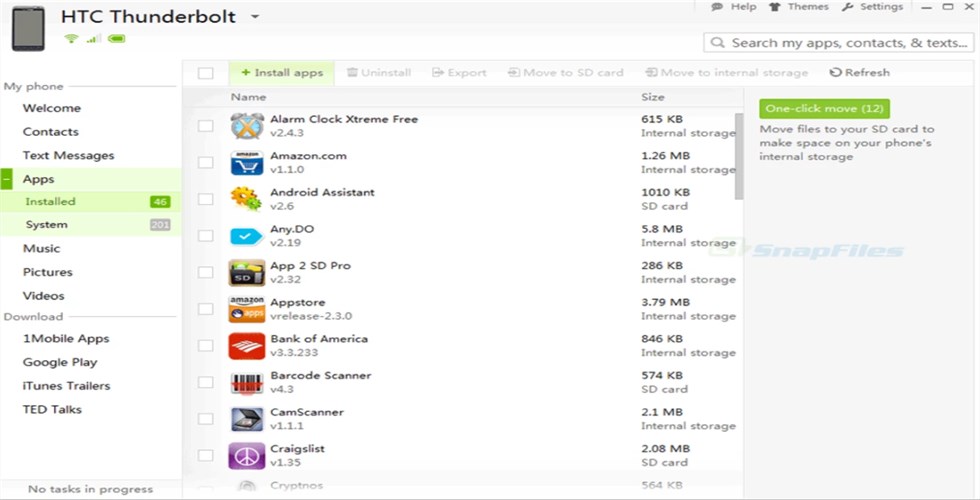Check the Barcode Scanner row checkbox
The height and width of the screenshot is (500, 980).
tap(206, 382)
